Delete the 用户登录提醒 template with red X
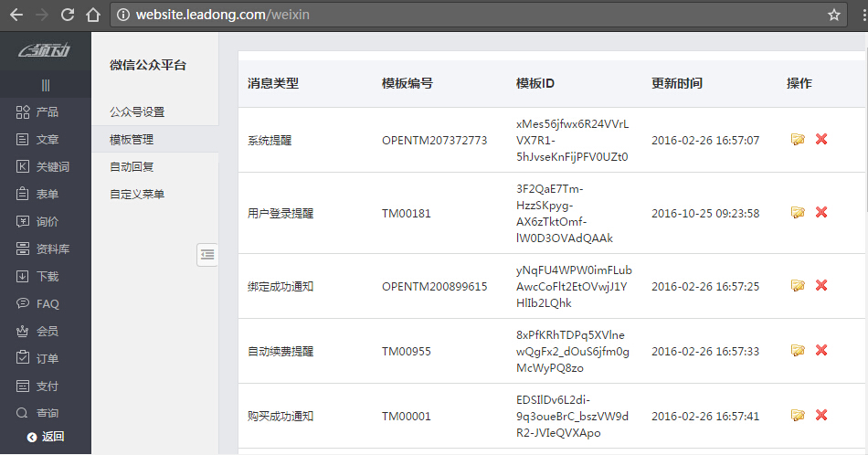The image size is (868, 455). click(x=821, y=213)
